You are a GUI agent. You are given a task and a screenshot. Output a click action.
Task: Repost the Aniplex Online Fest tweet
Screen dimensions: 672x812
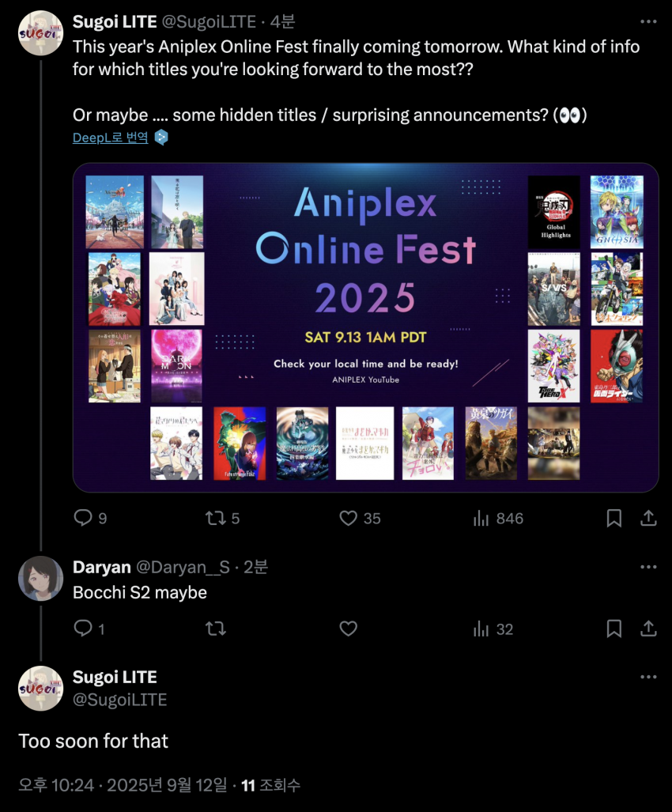point(215,518)
